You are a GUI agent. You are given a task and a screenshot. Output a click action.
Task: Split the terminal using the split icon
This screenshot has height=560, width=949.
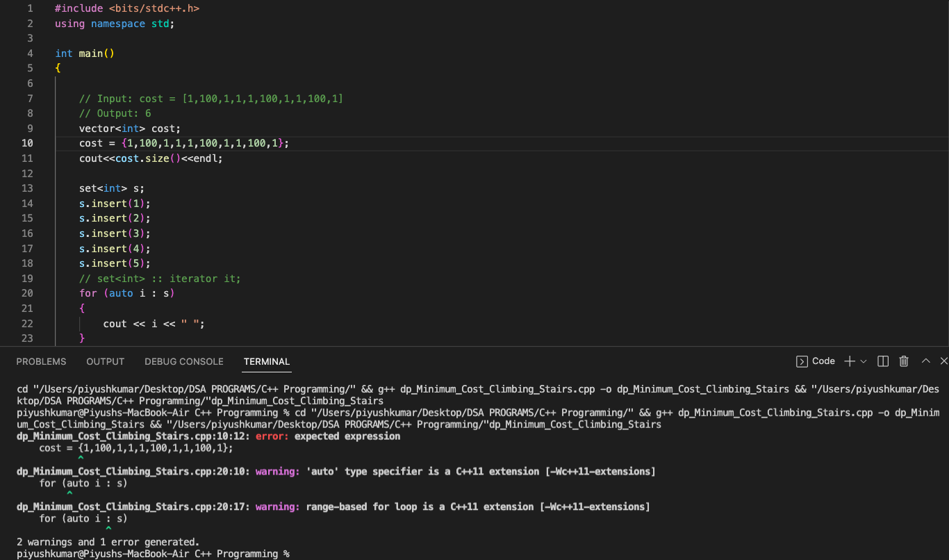click(882, 361)
